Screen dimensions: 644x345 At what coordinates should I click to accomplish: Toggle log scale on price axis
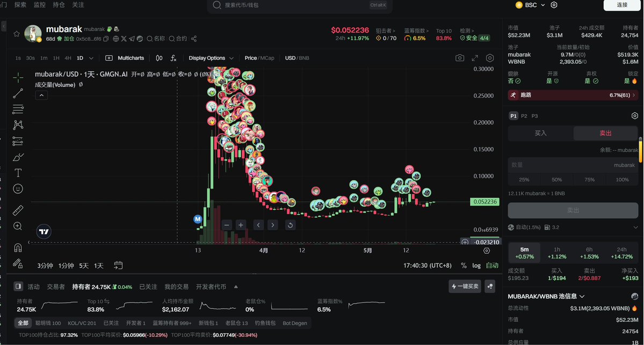pyautogui.click(x=476, y=266)
